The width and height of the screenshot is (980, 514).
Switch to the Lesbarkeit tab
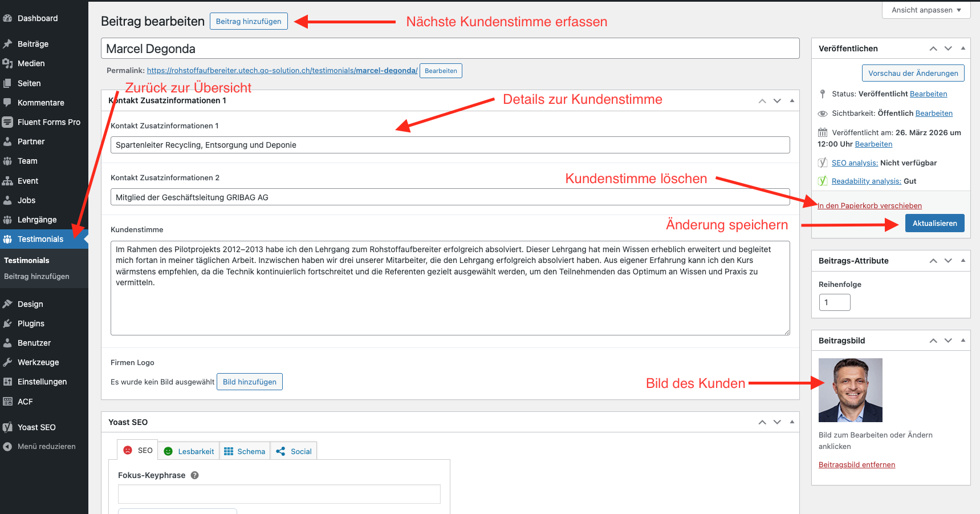tap(189, 451)
